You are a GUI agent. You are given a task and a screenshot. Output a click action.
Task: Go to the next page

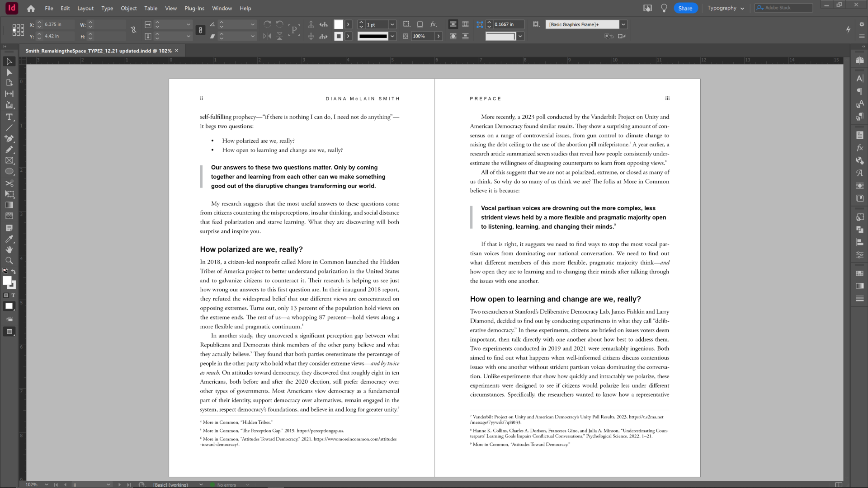coord(119,484)
